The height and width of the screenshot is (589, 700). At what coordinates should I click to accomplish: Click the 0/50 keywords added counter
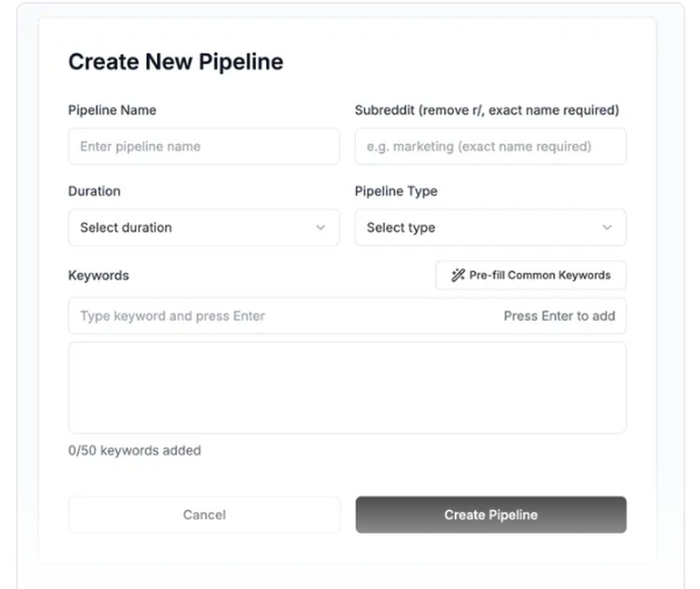(x=134, y=450)
